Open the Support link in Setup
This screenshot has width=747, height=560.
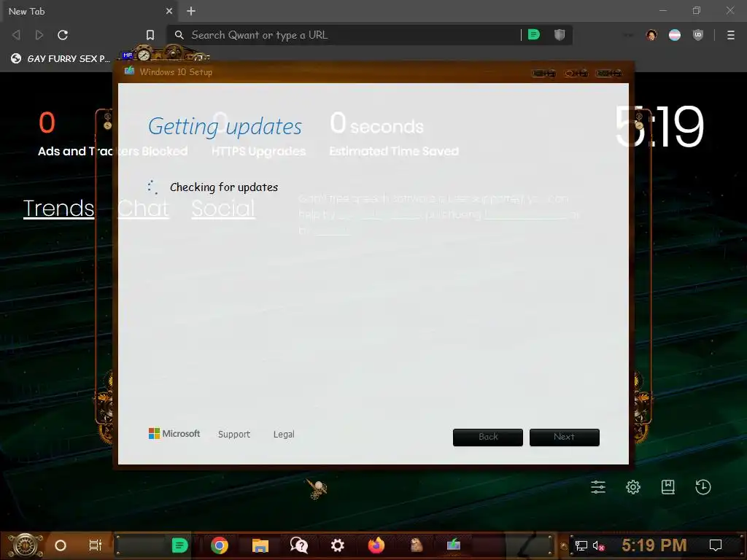click(234, 435)
